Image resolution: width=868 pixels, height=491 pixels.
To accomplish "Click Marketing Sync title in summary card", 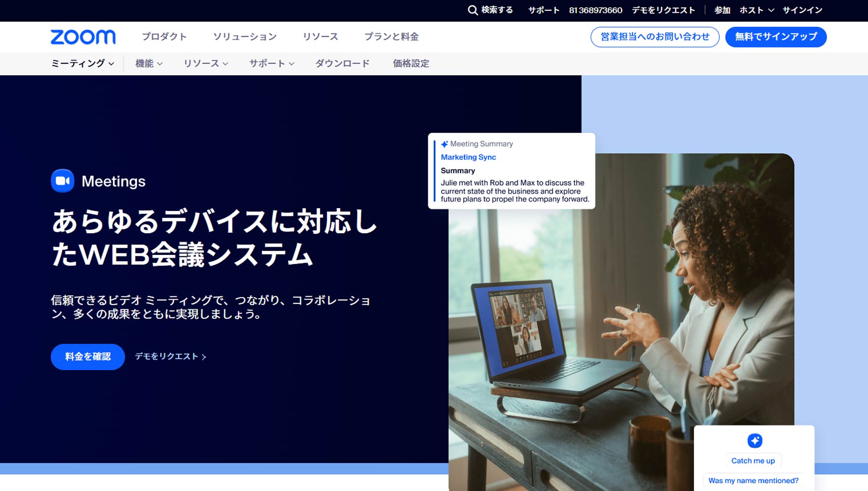I will click(x=468, y=157).
